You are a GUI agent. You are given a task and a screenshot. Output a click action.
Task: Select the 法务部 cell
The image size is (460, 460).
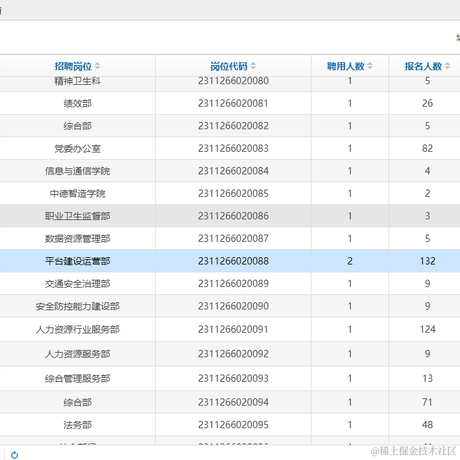click(x=78, y=425)
